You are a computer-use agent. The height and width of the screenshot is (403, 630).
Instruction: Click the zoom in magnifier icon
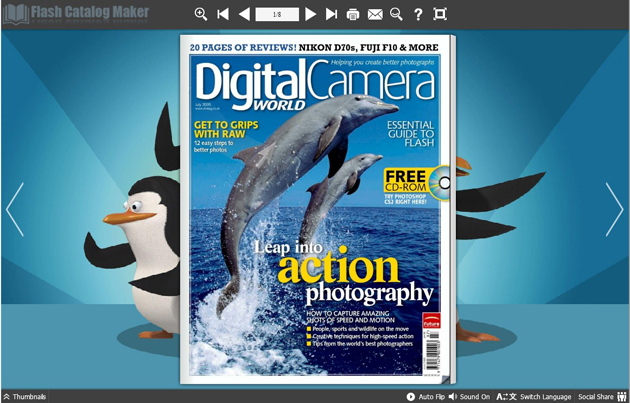point(200,14)
